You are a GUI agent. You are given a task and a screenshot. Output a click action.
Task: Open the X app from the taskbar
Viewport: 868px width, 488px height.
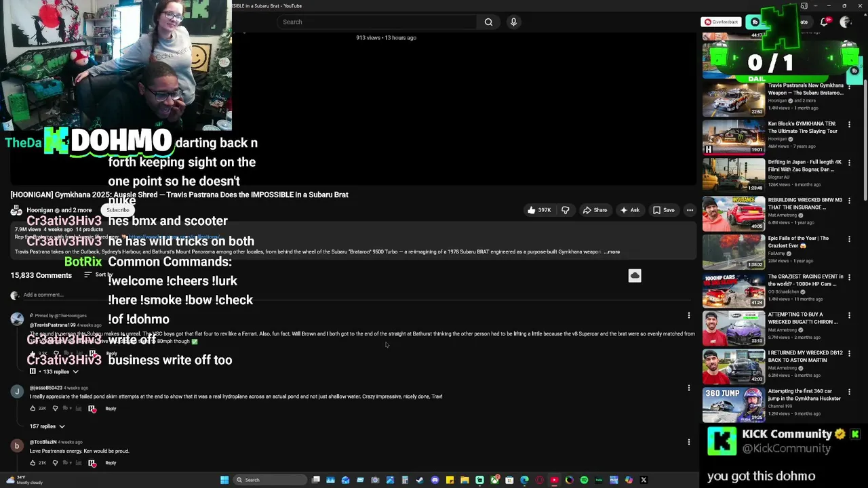[644, 480]
